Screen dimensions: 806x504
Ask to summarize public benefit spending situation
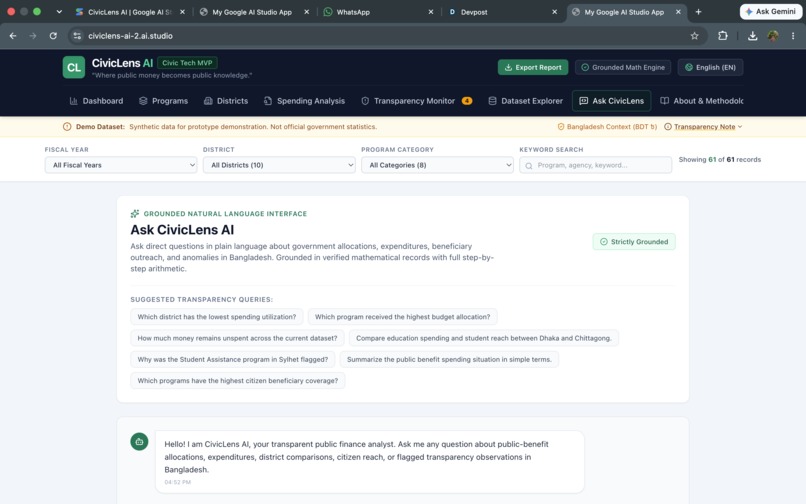click(x=449, y=359)
